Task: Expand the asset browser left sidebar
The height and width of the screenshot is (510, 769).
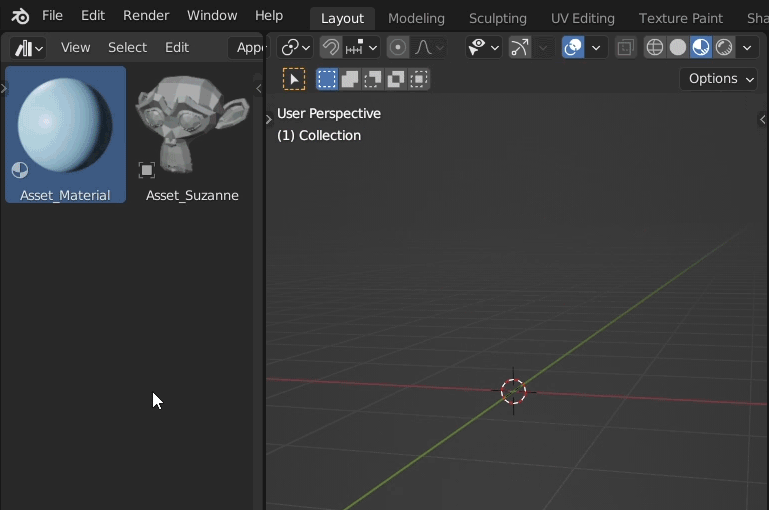Action: pos(3,89)
